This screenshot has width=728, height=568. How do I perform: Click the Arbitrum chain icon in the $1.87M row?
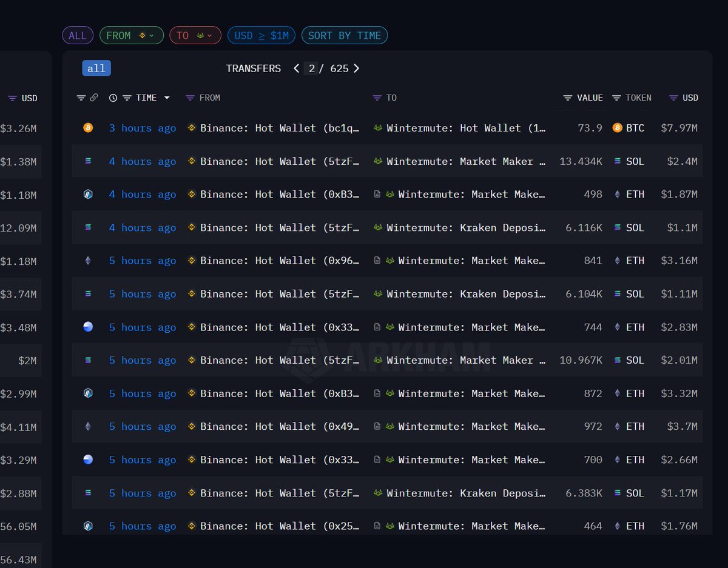click(x=88, y=194)
